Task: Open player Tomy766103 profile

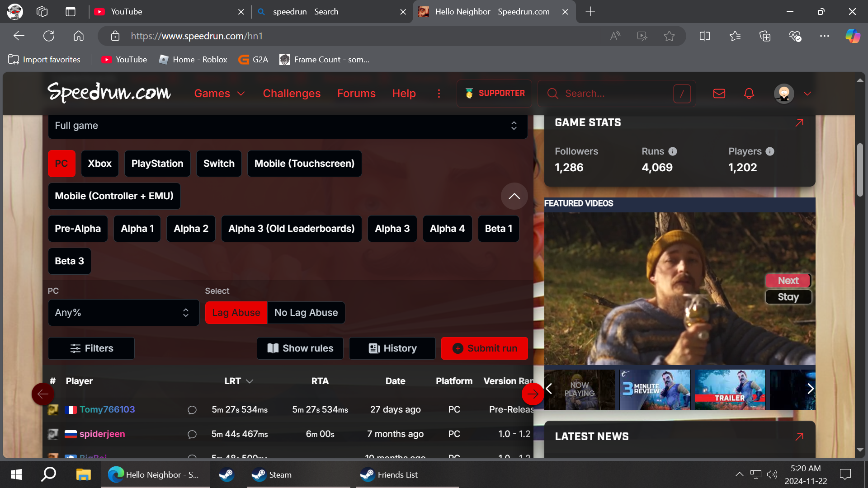Action: (107, 410)
